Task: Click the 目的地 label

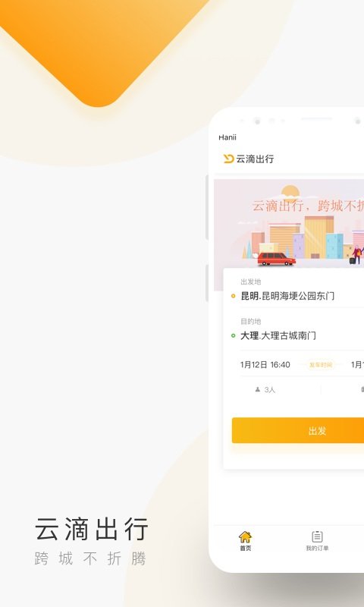Action: (x=251, y=321)
